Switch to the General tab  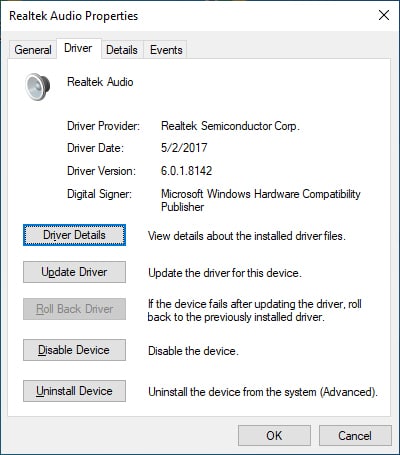(33, 50)
